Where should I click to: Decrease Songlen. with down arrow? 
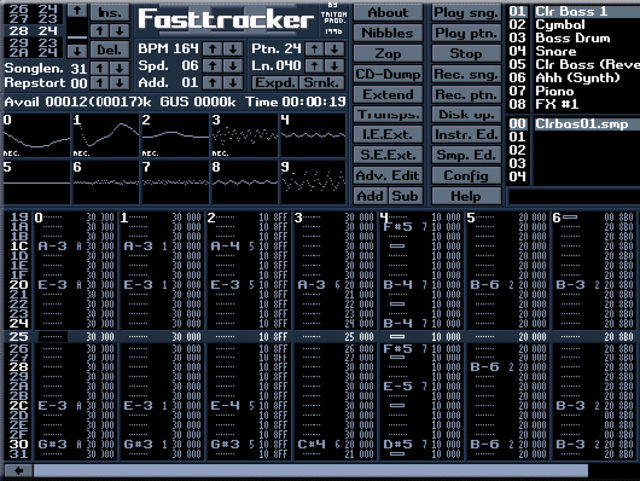120,68
